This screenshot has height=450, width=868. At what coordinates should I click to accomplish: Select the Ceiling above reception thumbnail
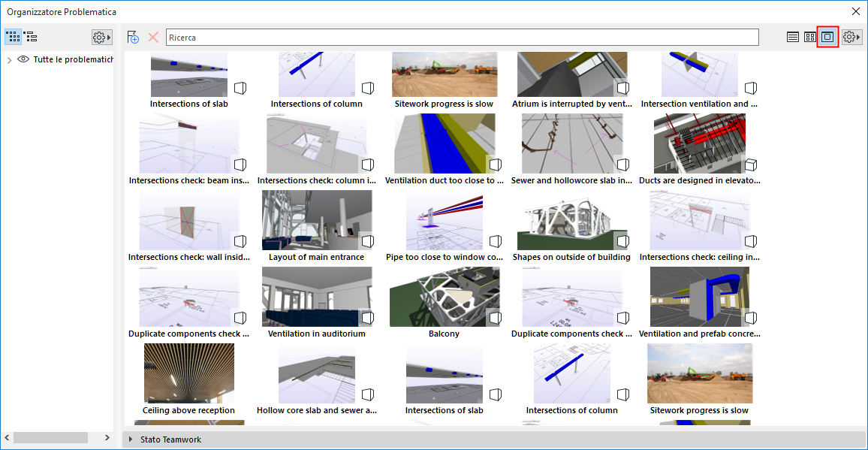click(188, 373)
